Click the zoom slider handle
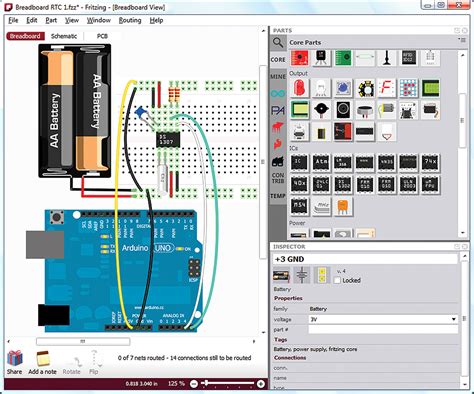This screenshot has height=394, width=474. click(206, 384)
